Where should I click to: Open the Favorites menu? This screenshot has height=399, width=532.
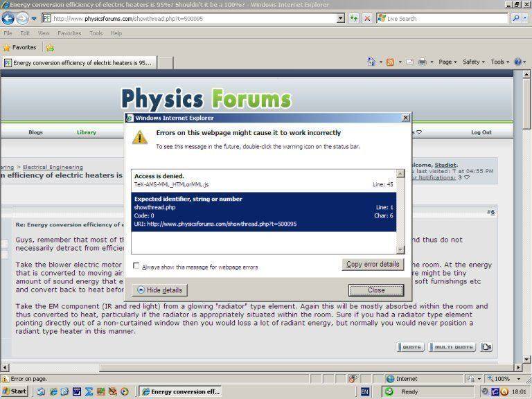click(69, 33)
